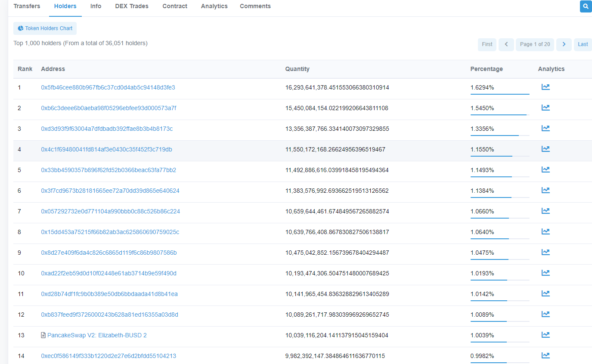Open PancakeSwap V2: Elizabeth-BUSD 2 link
Image resolution: width=592 pixels, height=364 pixels.
click(x=97, y=335)
